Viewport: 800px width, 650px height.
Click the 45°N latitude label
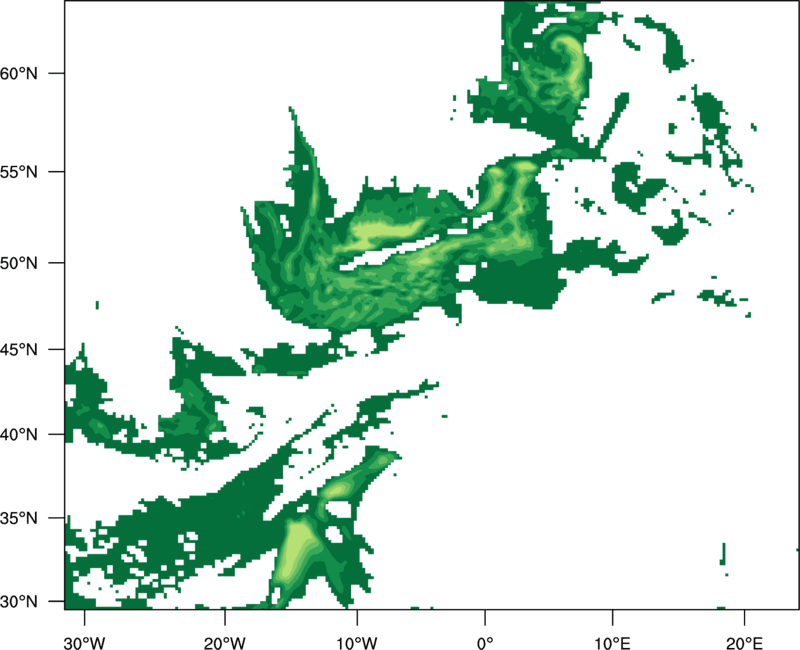19,349
